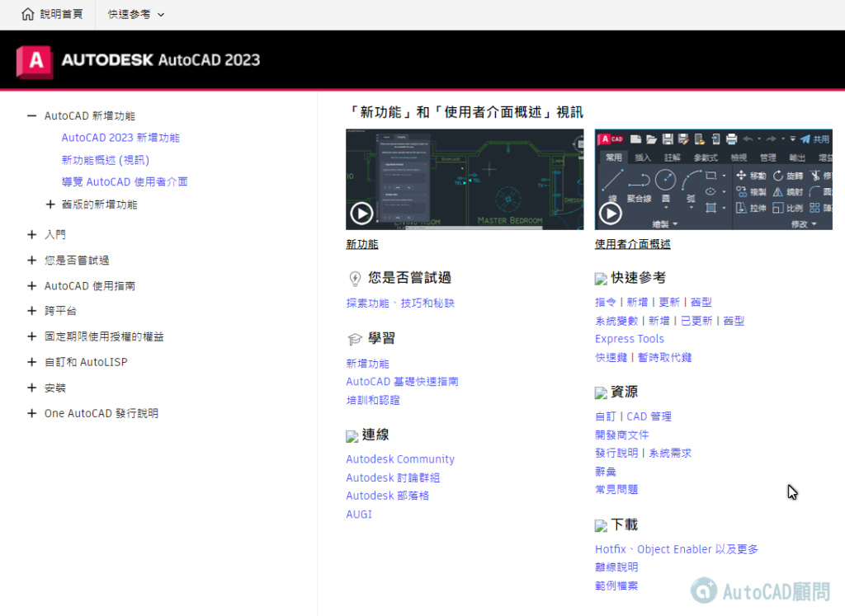Open 已更新 link in 系統變數 row
845x616 pixels.
(x=696, y=321)
